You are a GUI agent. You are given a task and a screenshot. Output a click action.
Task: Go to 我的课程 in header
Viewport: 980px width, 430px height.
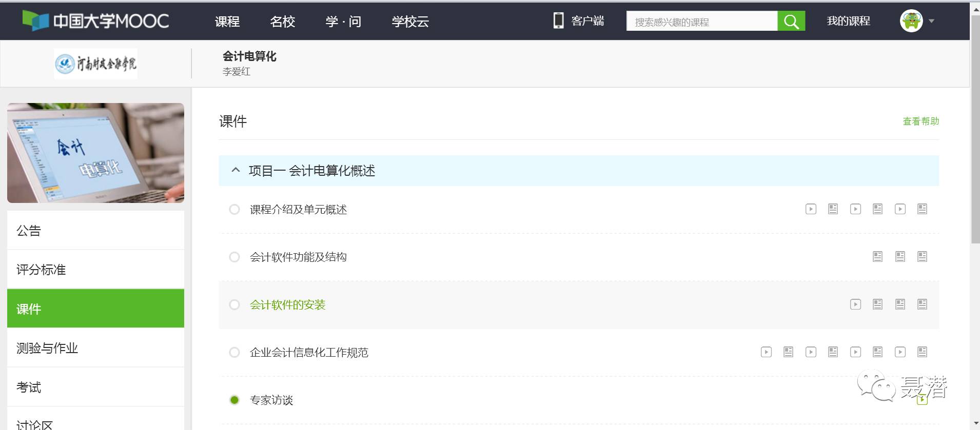tap(848, 21)
